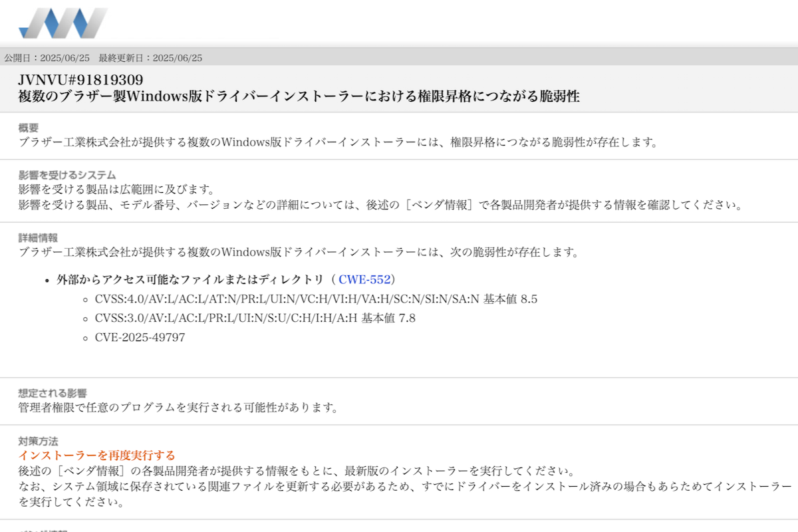This screenshot has width=798, height=532.
Task: Click the bullet text 外部からアクセス可能なファイルまたはディレクトリ
Action: pyautogui.click(x=191, y=279)
